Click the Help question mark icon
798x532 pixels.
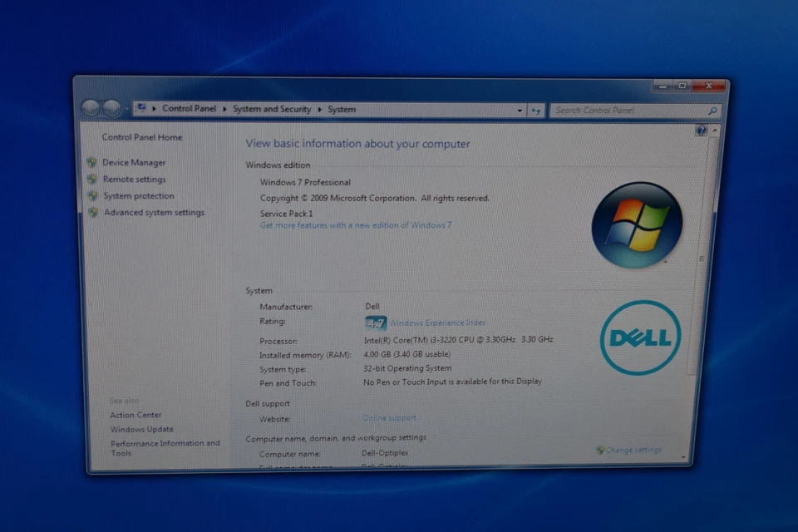point(702,130)
